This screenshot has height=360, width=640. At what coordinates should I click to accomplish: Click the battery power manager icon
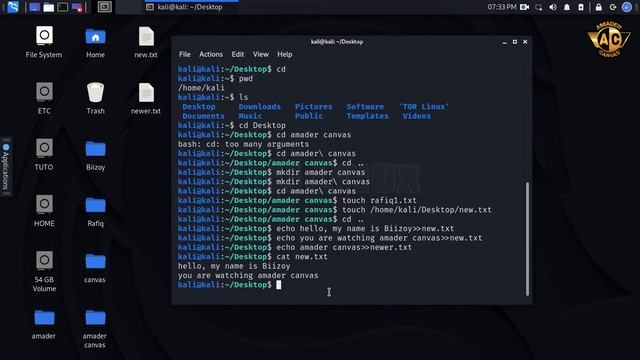(581, 7)
